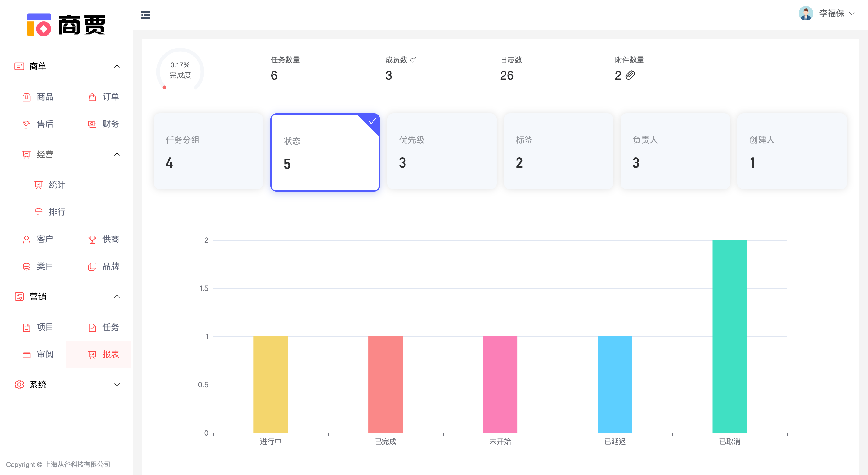Click the paperclip attachment icon
Screen dimensions: 868x475
tap(630, 75)
